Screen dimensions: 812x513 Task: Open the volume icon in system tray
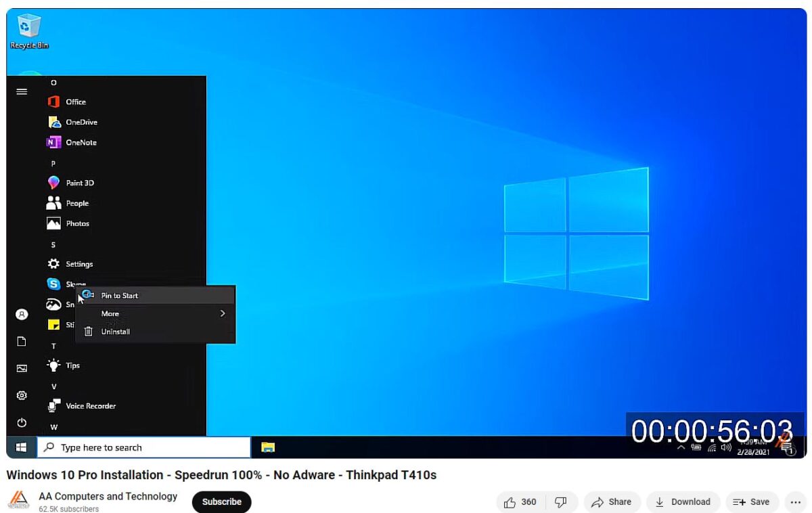(726, 447)
